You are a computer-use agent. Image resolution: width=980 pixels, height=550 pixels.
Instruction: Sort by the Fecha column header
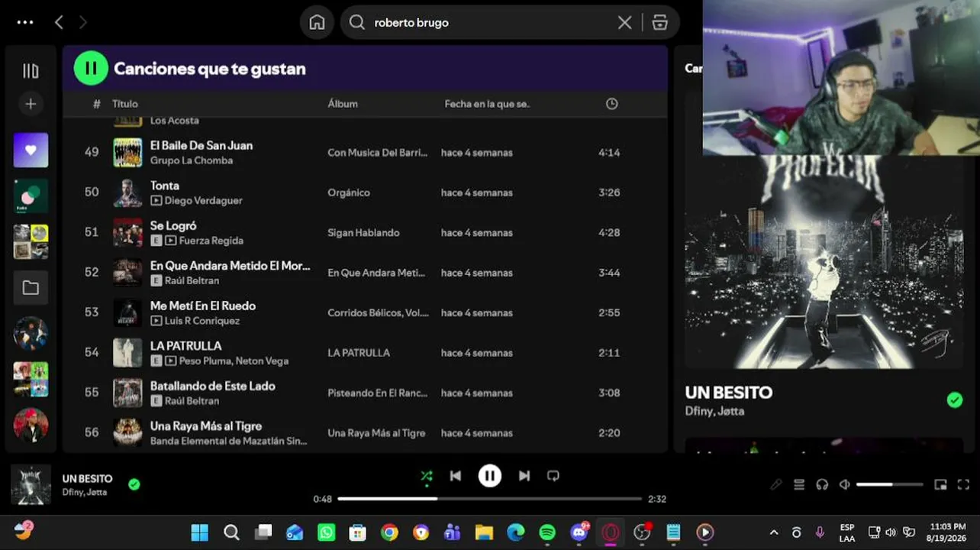point(487,104)
